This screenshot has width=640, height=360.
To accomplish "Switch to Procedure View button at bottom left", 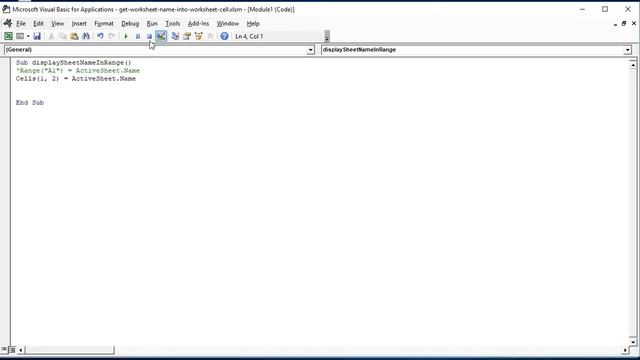I will [4, 350].
